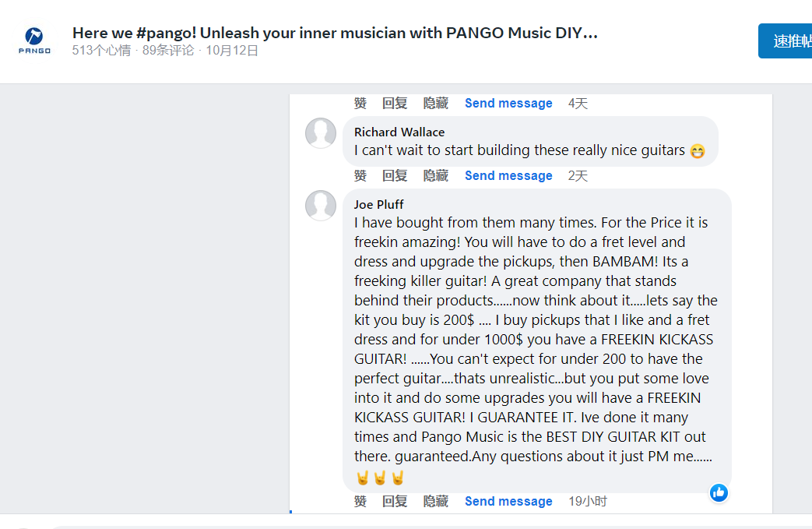
Task: Click a rock-hand emoji in Joe Pluff's comment
Action: pyautogui.click(x=363, y=476)
